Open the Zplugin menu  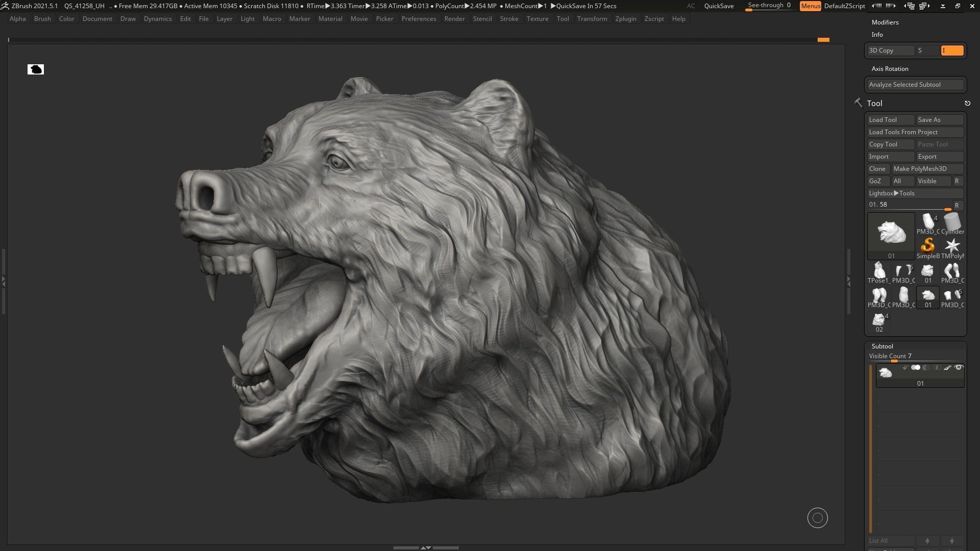[626, 19]
